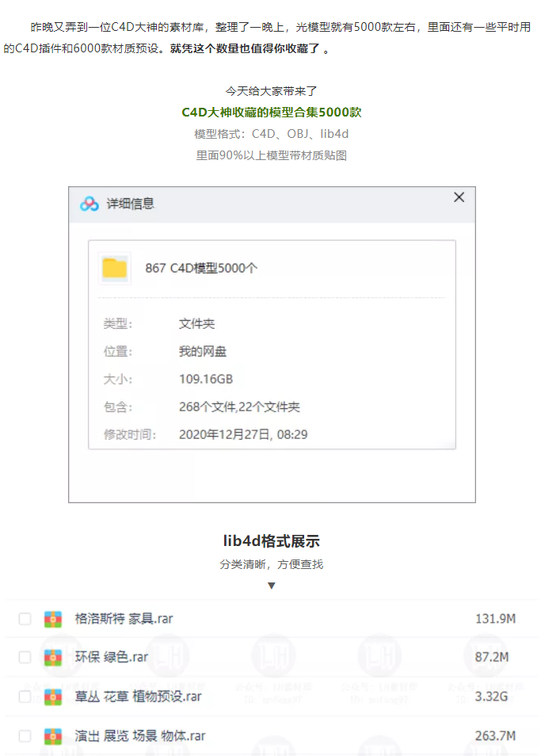The height and width of the screenshot is (756, 541).
Task: Click the 文件夹 type value
Action: [x=196, y=323]
